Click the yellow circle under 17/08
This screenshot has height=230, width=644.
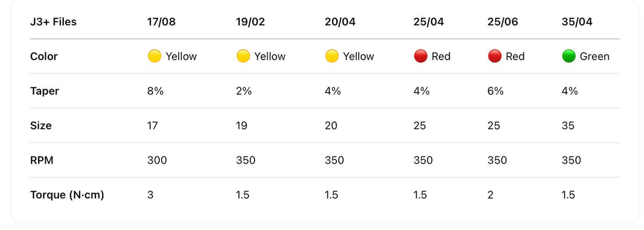[154, 56]
